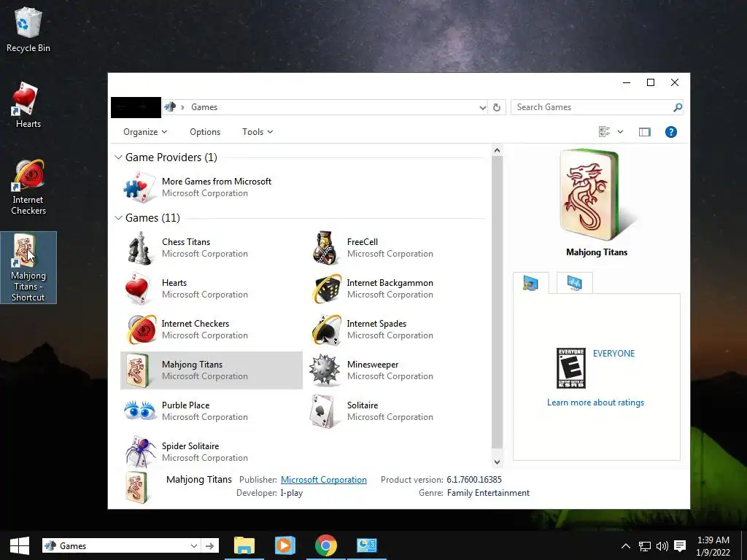The height and width of the screenshot is (560, 747).
Task: Click the EVERYONE rating link
Action: click(x=614, y=354)
